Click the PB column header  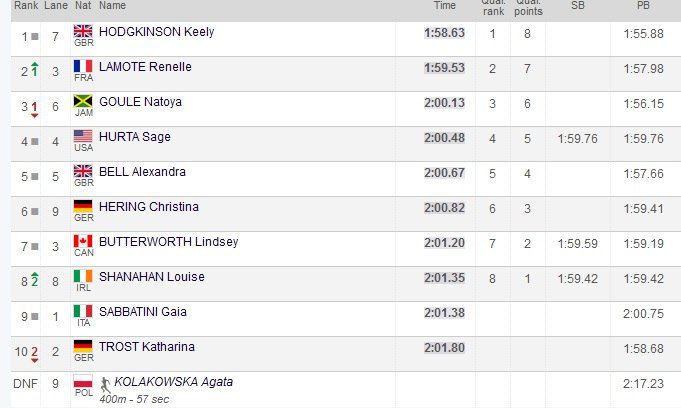(x=643, y=6)
